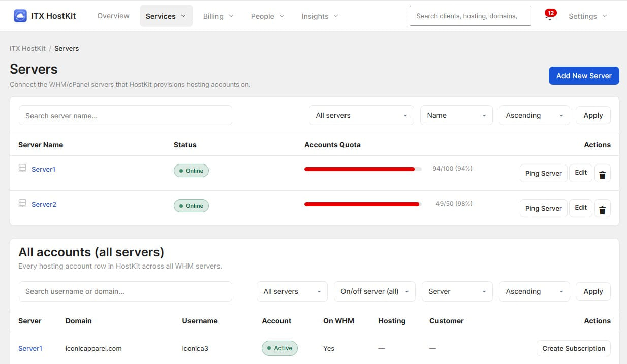The height and width of the screenshot is (364, 627).
Task: Focus the Search server name field
Action: click(x=126, y=115)
